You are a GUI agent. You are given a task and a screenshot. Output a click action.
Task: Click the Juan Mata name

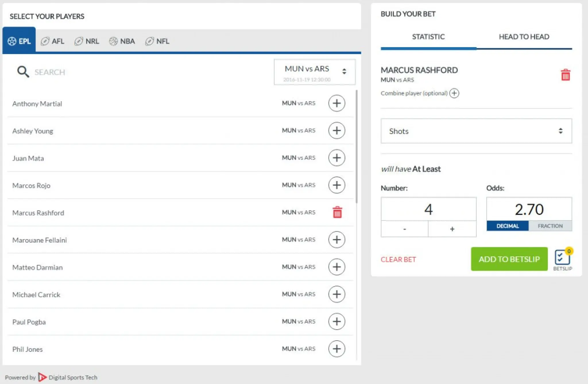[x=28, y=158]
